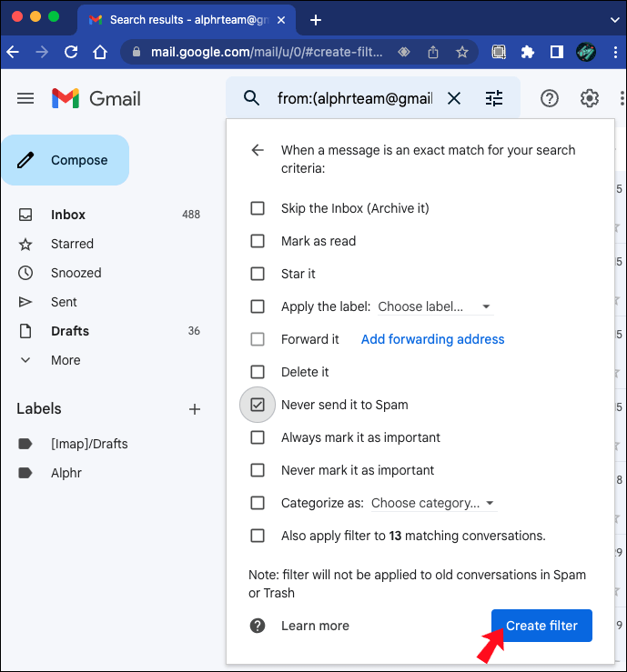Image resolution: width=627 pixels, height=672 pixels.
Task: Click Add forwarding address link
Action: point(433,339)
